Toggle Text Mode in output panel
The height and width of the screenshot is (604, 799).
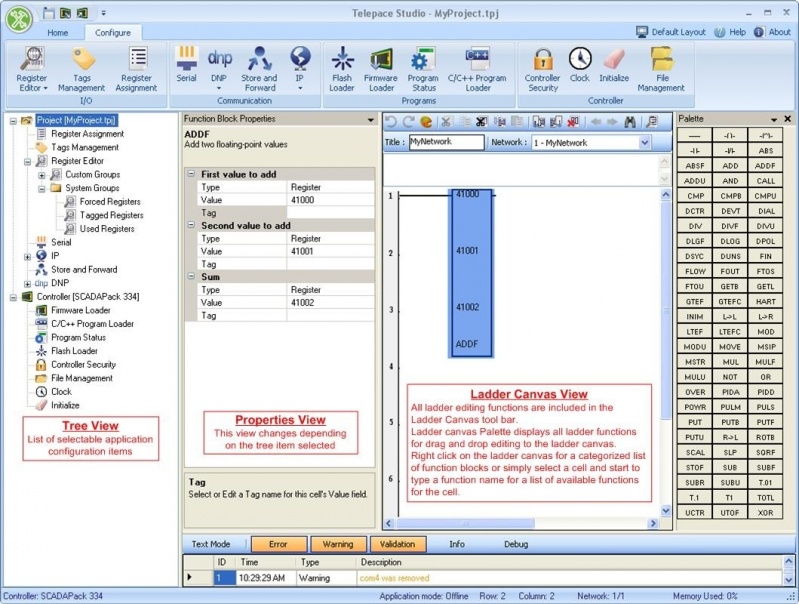click(211, 544)
